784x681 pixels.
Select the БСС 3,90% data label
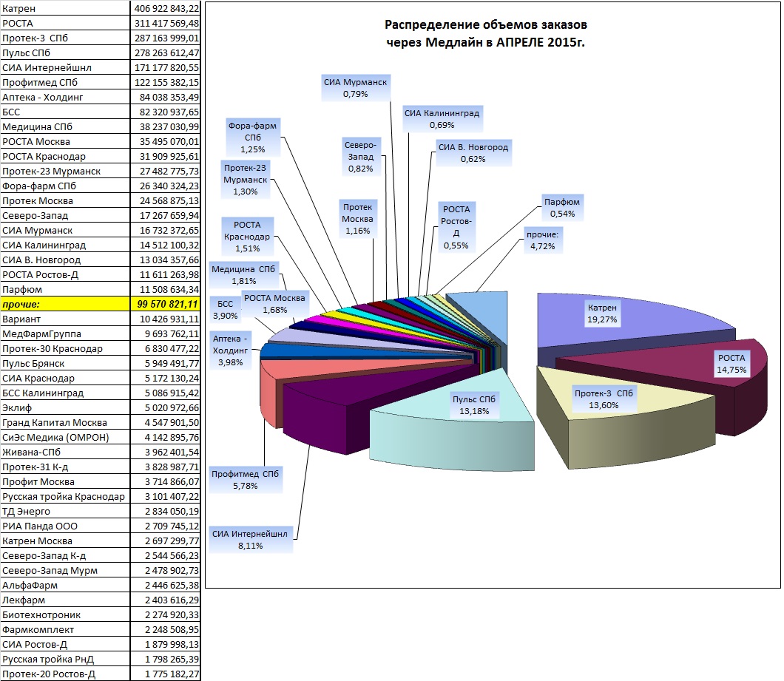click(x=225, y=310)
